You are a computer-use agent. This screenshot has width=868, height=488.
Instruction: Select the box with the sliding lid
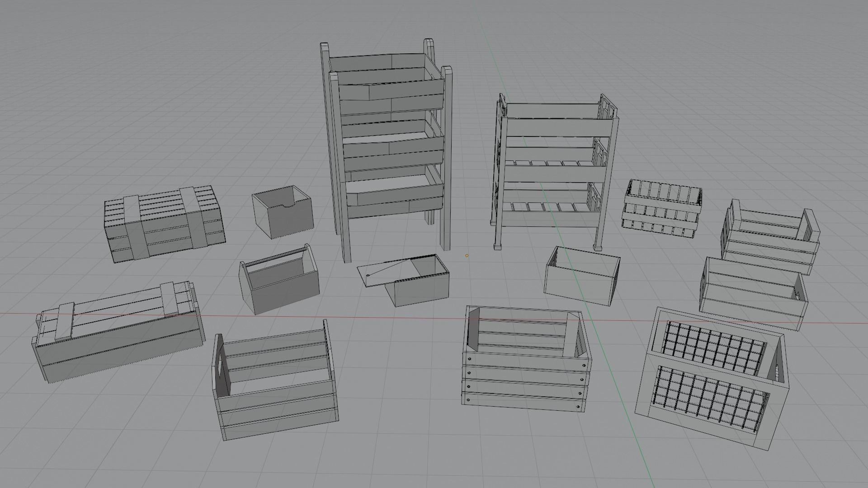pyautogui.click(x=404, y=280)
